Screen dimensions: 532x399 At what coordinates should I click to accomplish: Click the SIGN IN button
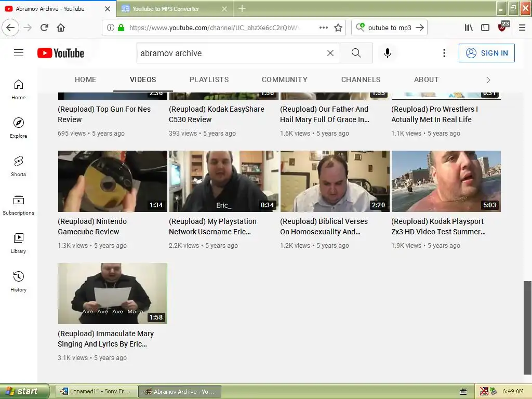[486, 53]
